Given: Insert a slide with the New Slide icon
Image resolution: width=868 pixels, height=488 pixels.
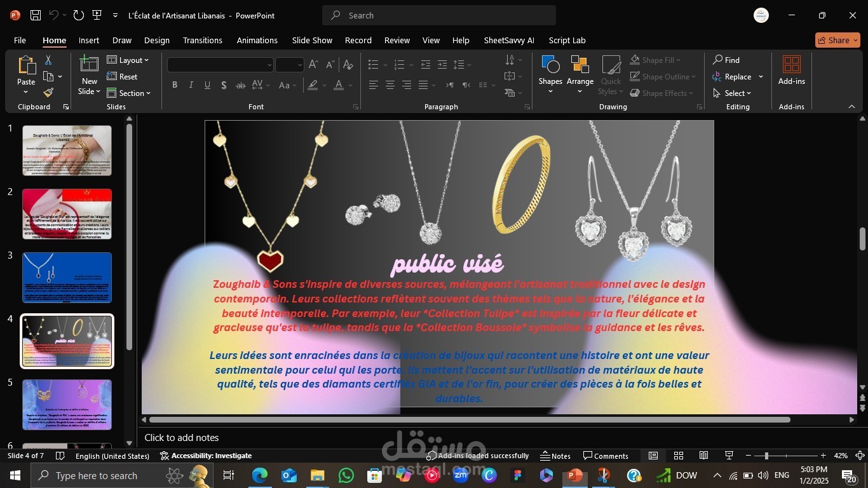Looking at the screenshot, I should (89, 64).
